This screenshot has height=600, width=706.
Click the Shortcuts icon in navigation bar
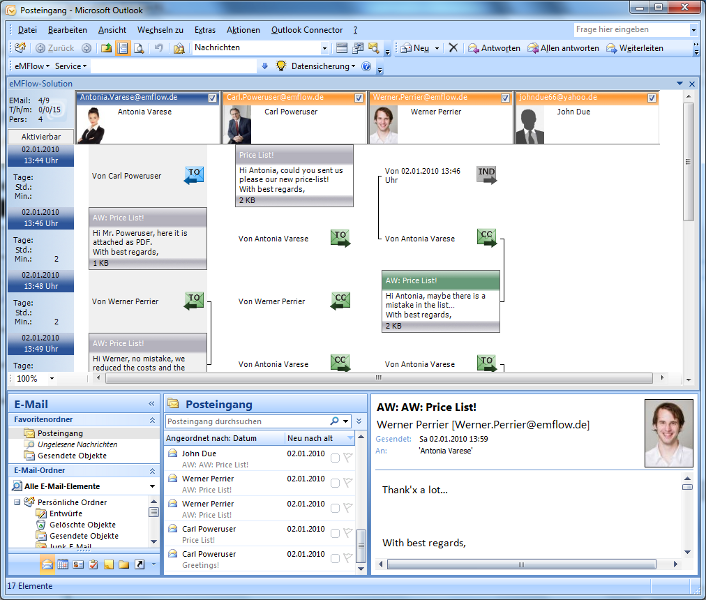140,564
